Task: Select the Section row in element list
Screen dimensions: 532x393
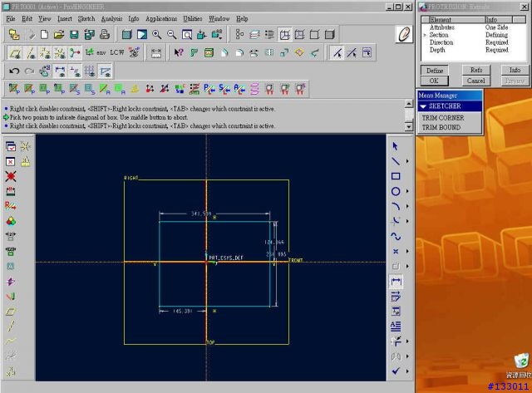Action: point(473,35)
